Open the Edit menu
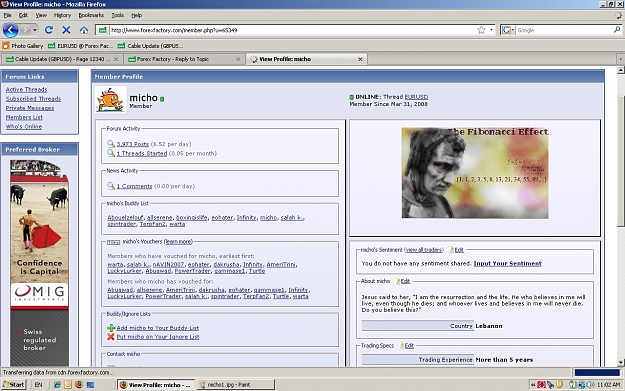Viewport: 625px width, 391px height. 24,15
